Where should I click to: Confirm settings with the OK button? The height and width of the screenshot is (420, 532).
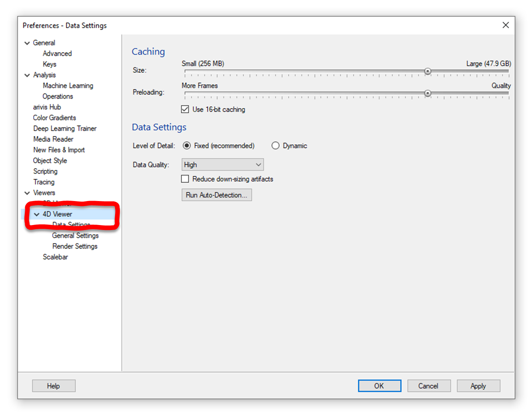coord(379,385)
